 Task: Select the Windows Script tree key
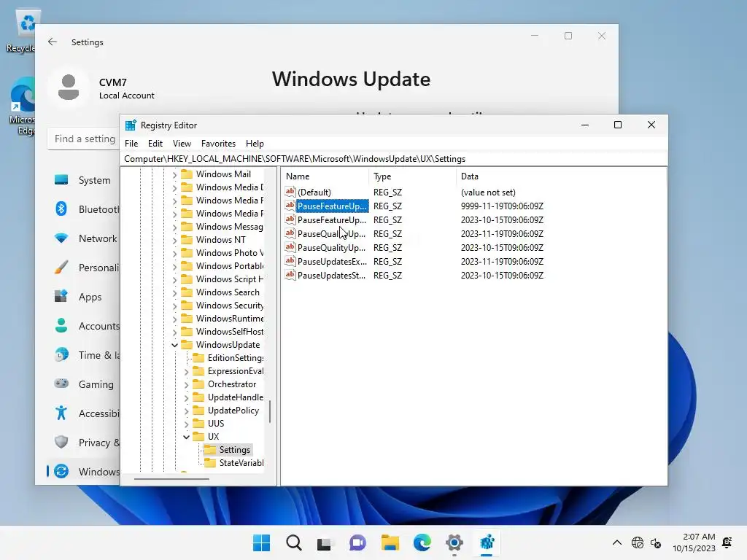[x=229, y=279]
